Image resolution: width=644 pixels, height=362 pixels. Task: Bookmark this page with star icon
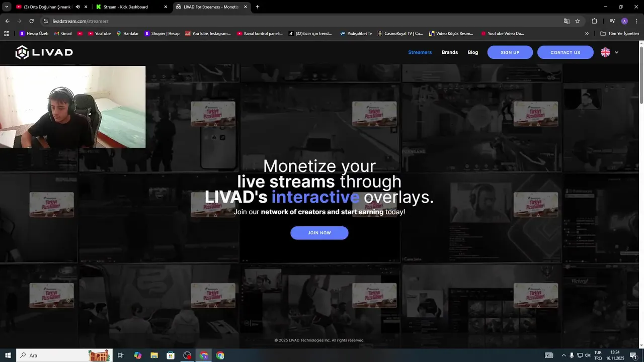coord(578,21)
